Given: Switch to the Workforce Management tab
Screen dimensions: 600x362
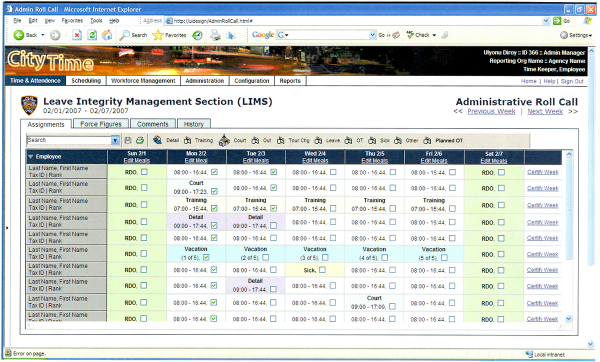Looking at the screenshot, I should (x=143, y=81).
